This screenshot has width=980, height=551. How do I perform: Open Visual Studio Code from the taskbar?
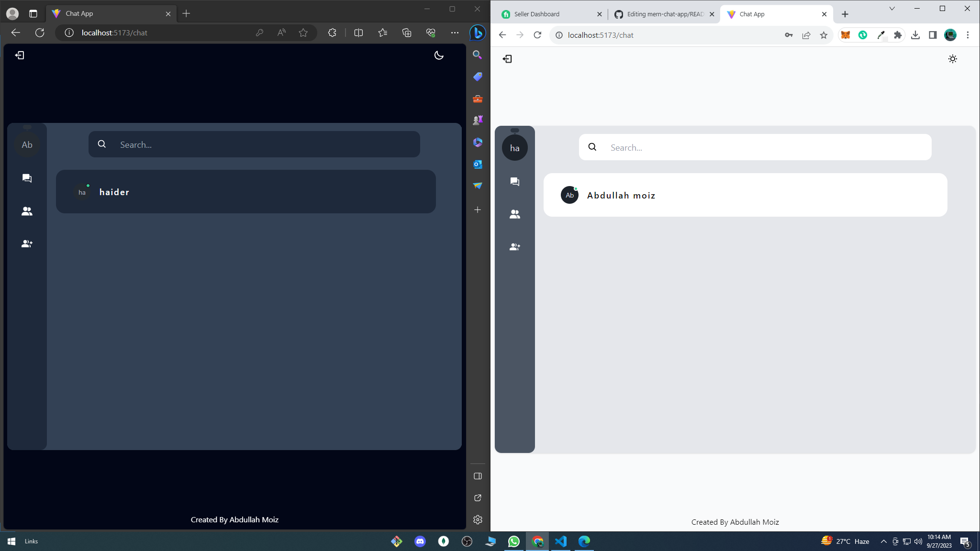click(x=561, y=541)
